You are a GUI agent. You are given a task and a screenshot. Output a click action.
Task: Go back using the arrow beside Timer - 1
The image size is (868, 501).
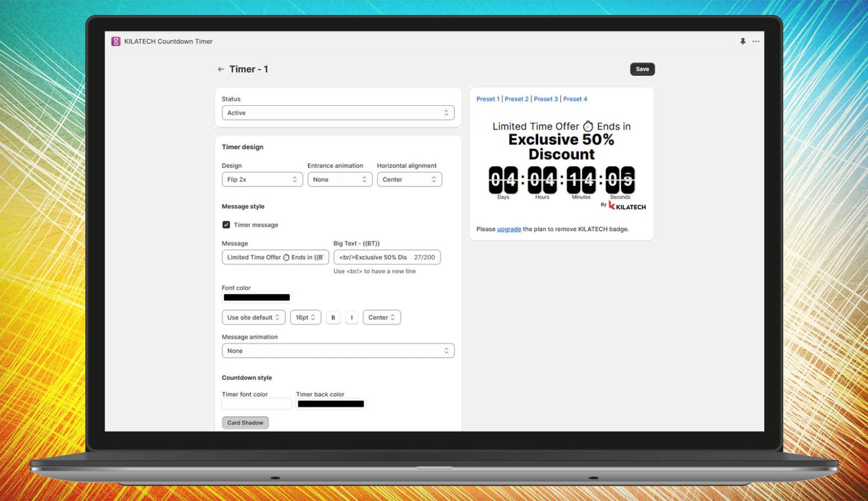point(221,69)
